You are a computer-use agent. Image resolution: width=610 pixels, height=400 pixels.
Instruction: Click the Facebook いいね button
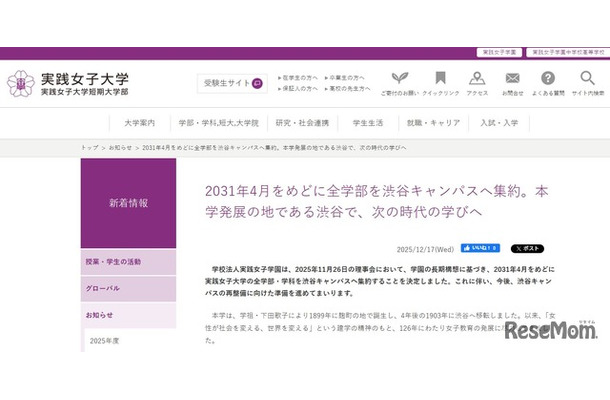(x=480, y=248)
